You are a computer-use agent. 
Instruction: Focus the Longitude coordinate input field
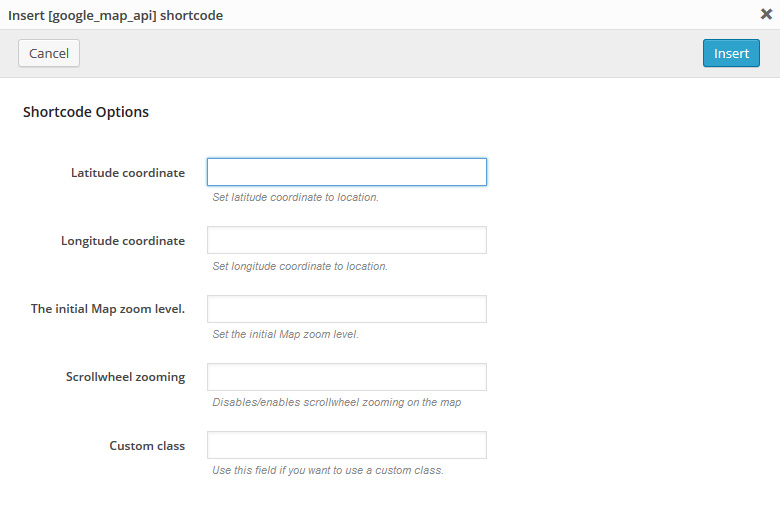pyautogui.click(x=347, y=240)
